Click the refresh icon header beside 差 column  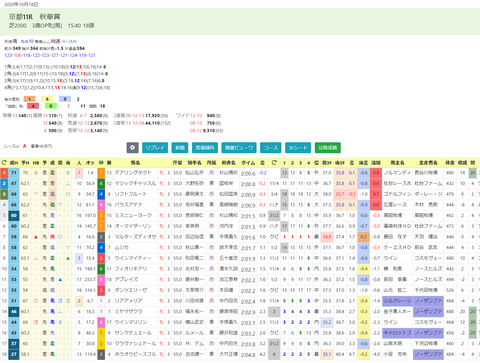click(274, 163)
